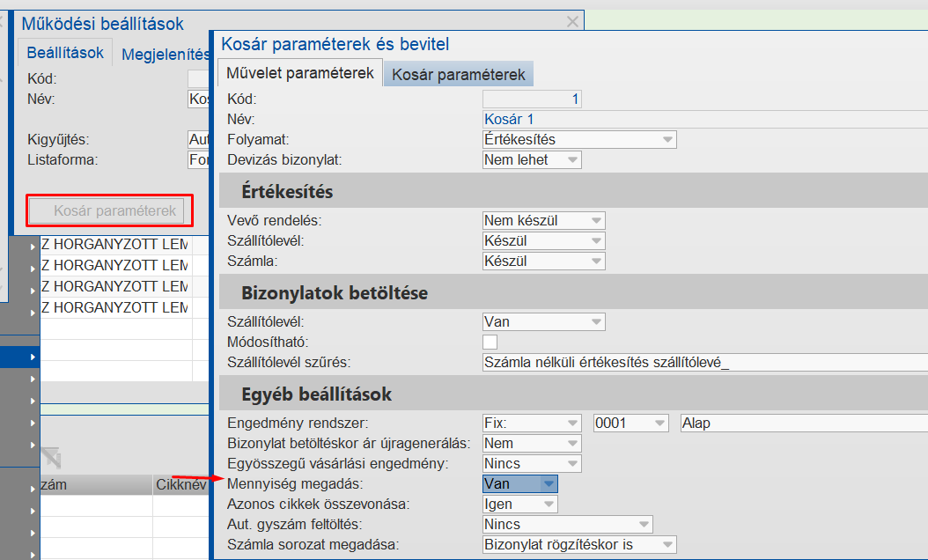This screenshot has height=560, width=928.
Task: Open the Mennyiség megadás dropdown
Action: [x=520, y=483]
